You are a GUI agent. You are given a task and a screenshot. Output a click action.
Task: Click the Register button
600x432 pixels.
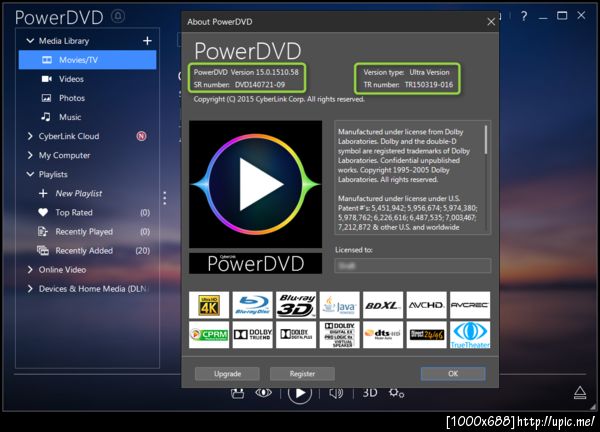(x=302, y=374)
